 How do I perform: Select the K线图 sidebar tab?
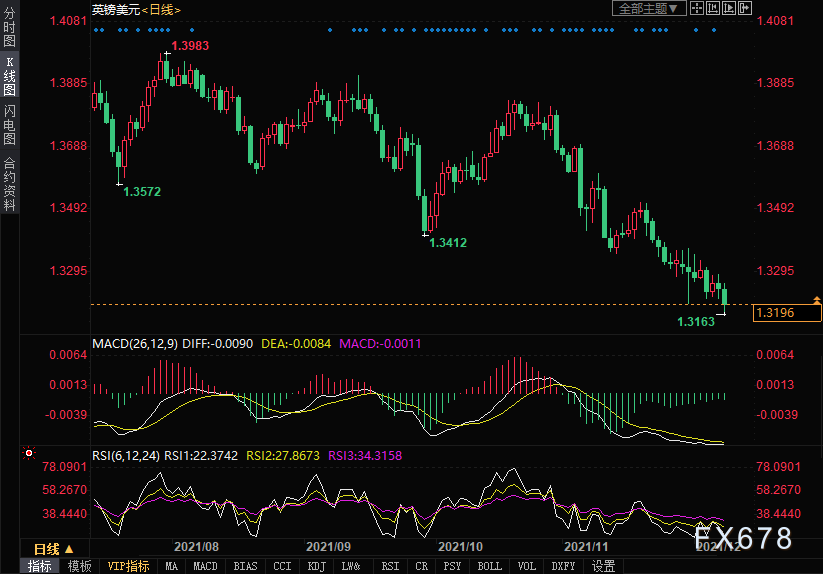(x=9, y=77)
